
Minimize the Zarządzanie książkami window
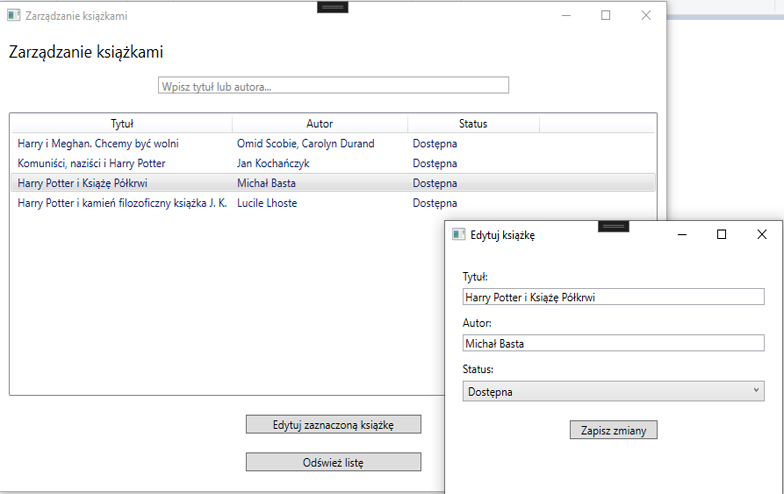pyautogui.click(x=566, y=16)
